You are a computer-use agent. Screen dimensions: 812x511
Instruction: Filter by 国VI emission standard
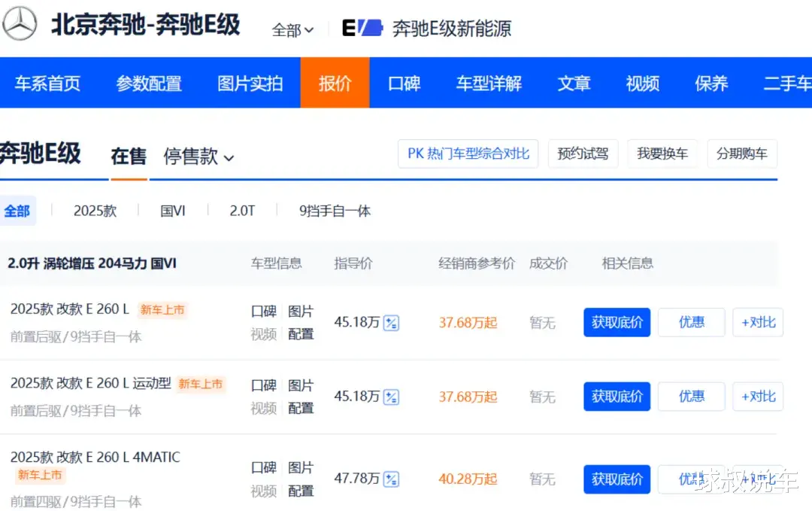(x=173, y=211)
